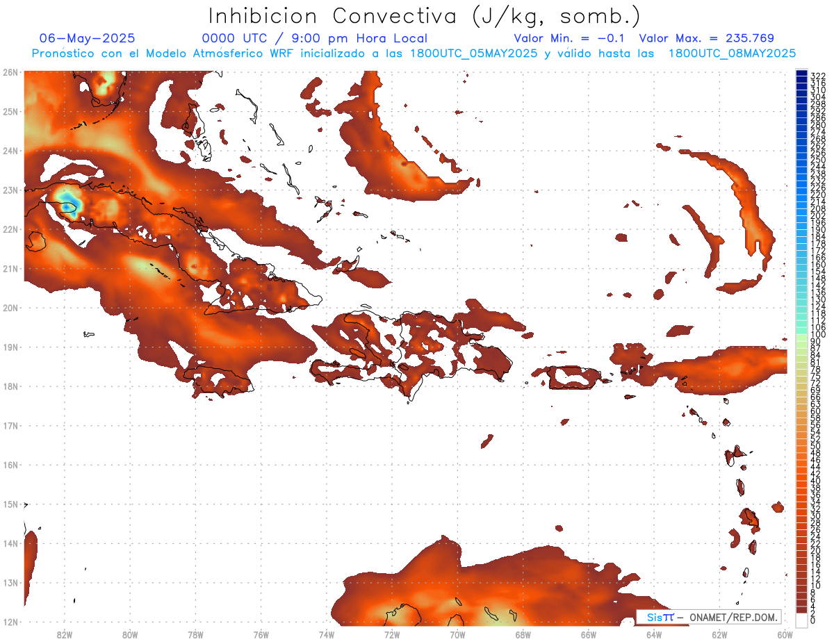Viewport: 834px width, 644px height.
Task: Click the 70W longitude label
Action: click(x=457, y=634)
